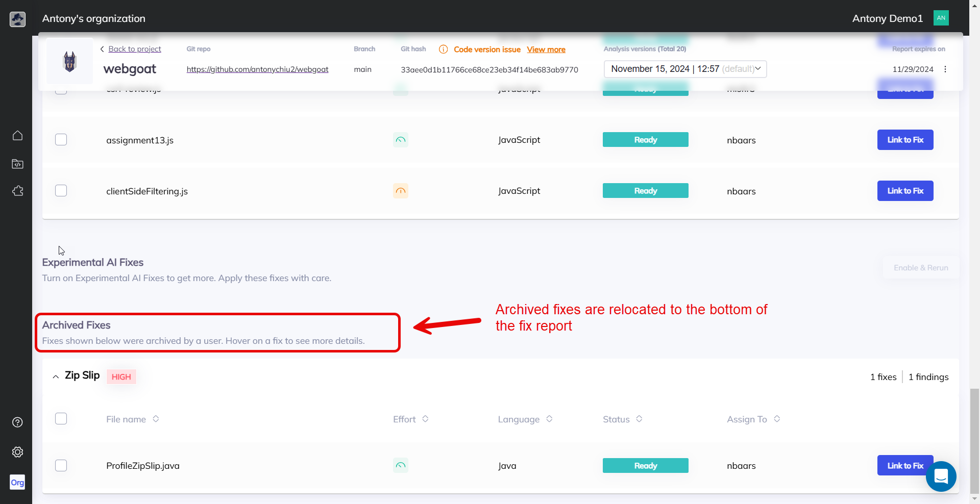Open the webgoat GitHub repo link

[257, 69]
